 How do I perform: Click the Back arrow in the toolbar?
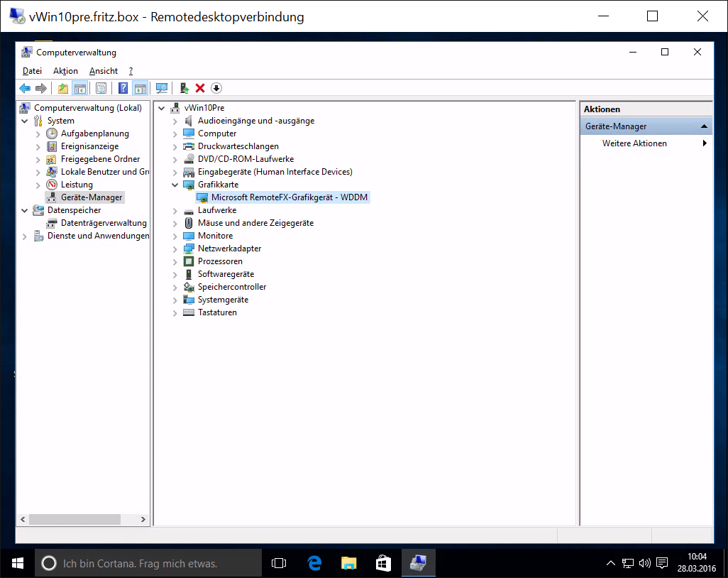coord(25,88)
